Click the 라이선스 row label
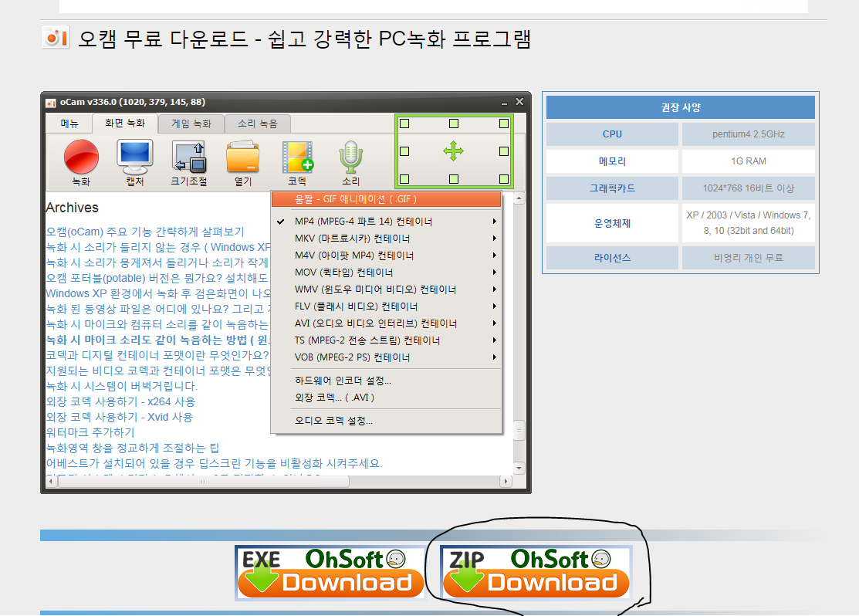The height and width of the screenshot is (616, 859). pos(612,258)
